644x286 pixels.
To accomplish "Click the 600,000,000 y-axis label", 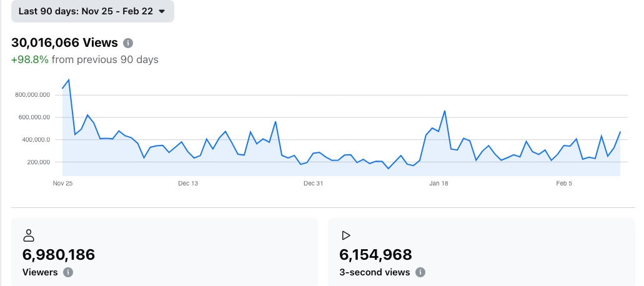I will [x=33, y=117].
